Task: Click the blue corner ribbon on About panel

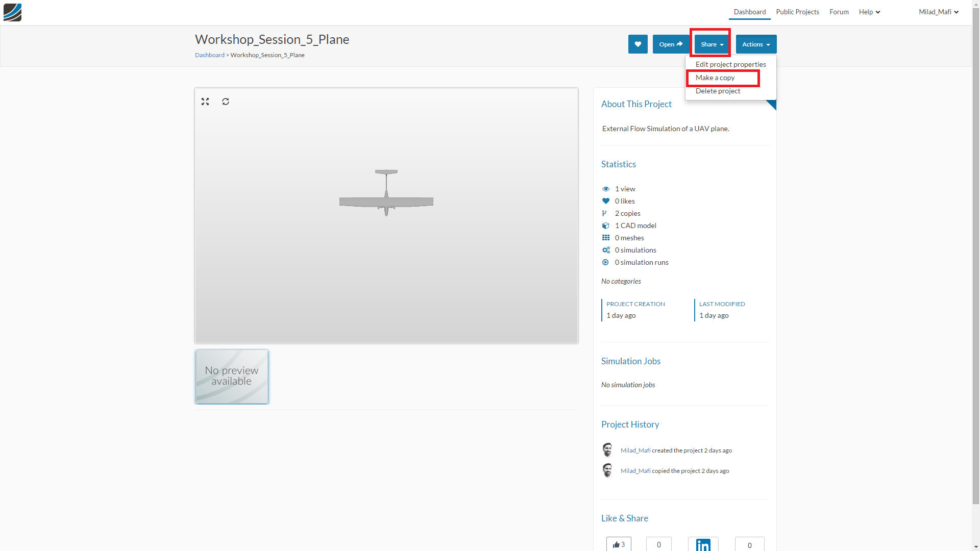Action: click(x=772, y=104)
